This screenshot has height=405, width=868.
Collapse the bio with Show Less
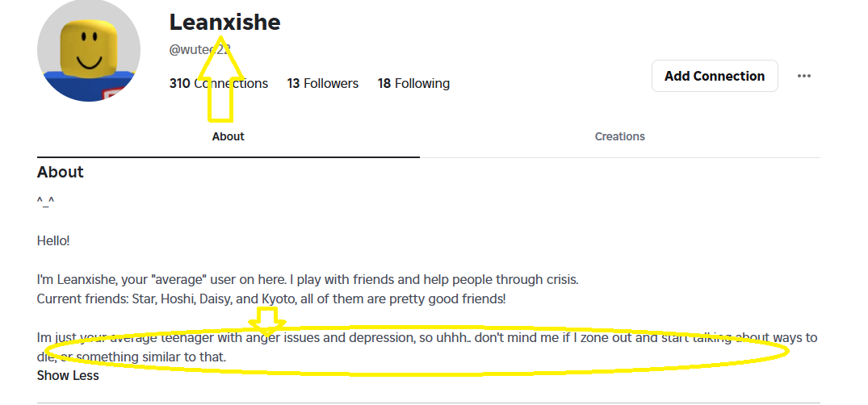click(x=68, y=375)
